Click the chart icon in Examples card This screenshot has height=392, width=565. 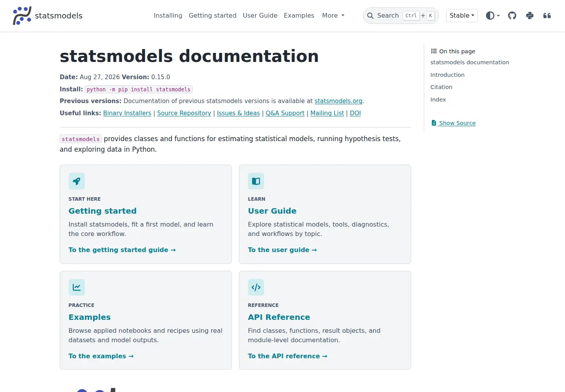[x=77, y=287]
